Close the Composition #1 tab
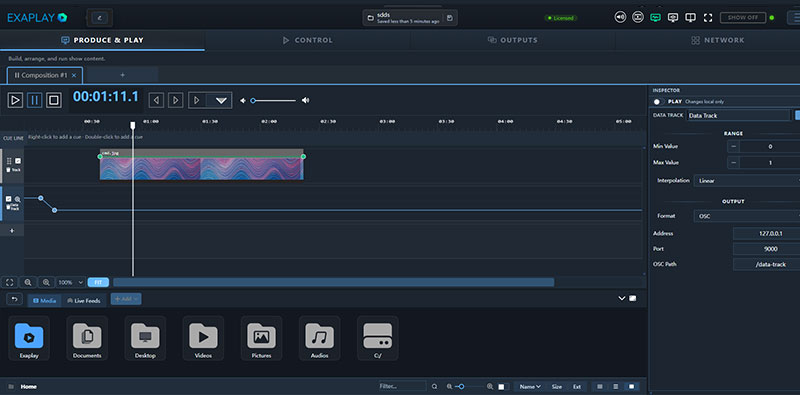800x395 pixels. [74, 76]
